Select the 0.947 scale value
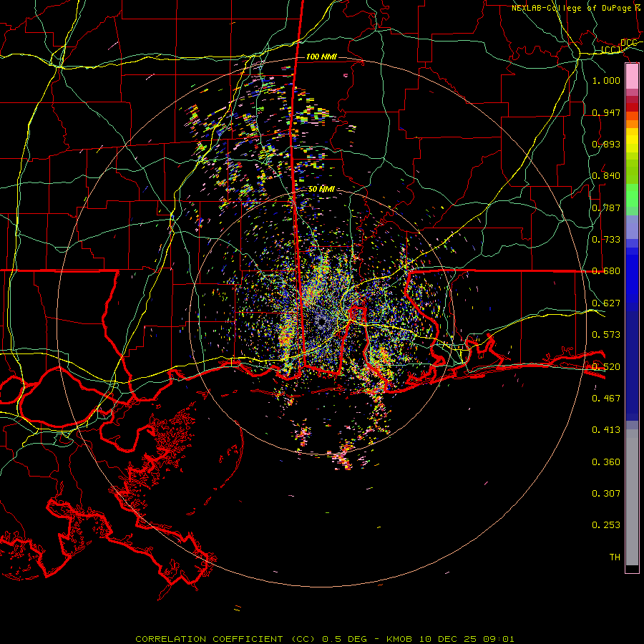Image resolution: width=644 pixels, height=644 pixels. 606,112
